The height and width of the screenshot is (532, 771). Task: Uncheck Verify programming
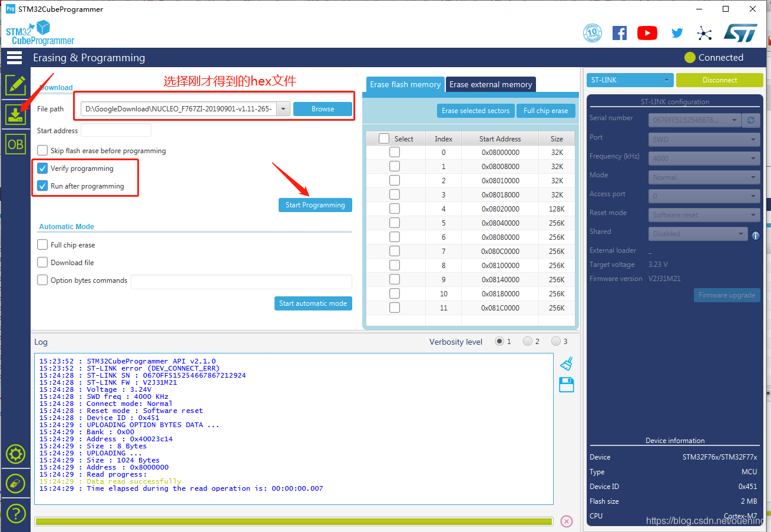coord(42,168)
